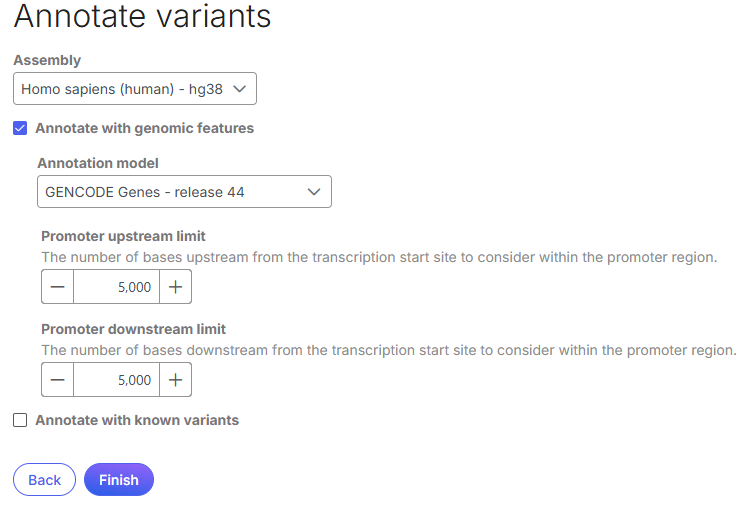Enable the known variants annotation checkbox
This screenshot has height=516, width=748.
pyautogui.click(x=20, y=420)
